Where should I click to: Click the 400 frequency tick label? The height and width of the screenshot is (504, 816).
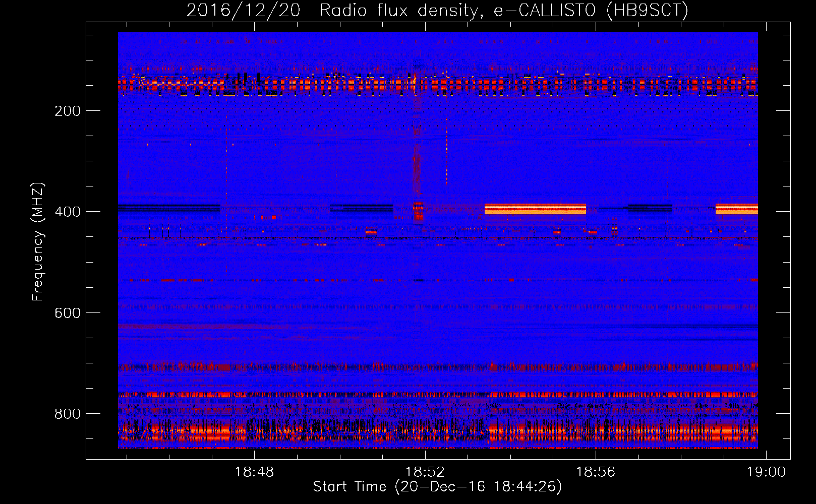pos(68,212)
